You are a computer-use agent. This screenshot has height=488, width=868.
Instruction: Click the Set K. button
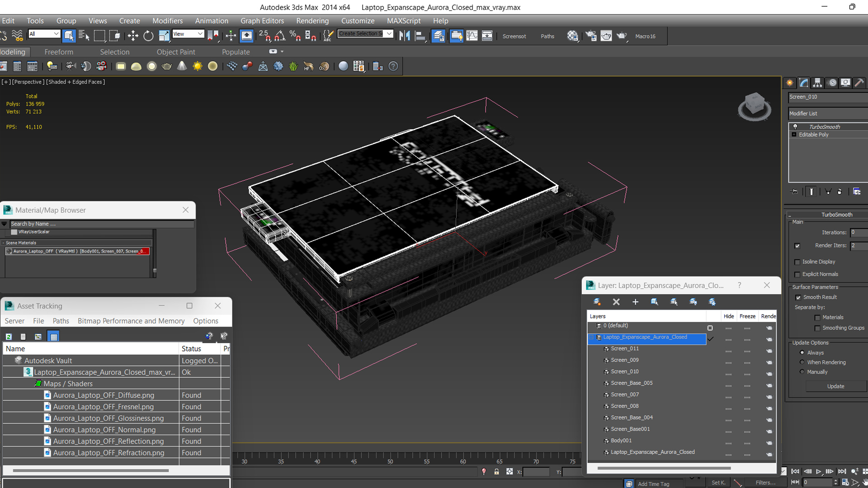718,483
